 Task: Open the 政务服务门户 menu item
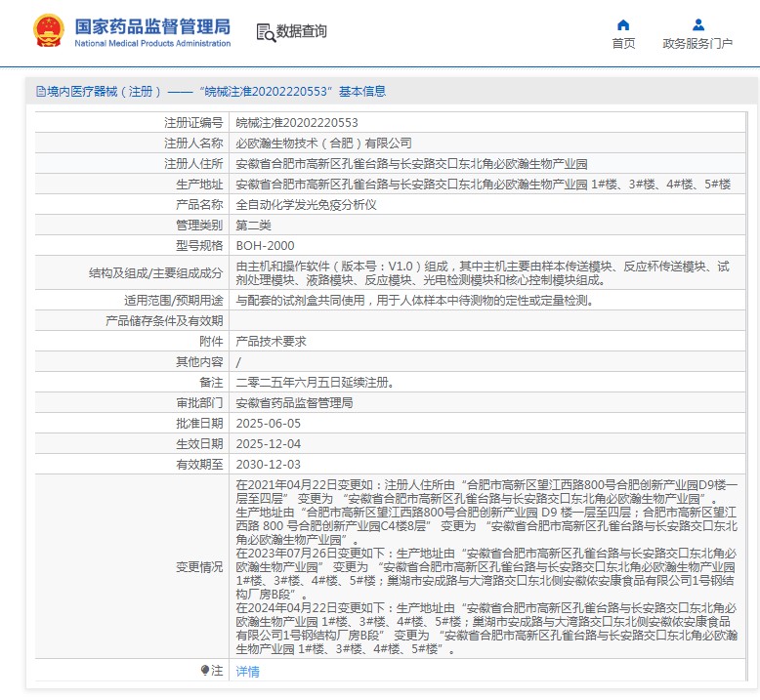[697, 44]
